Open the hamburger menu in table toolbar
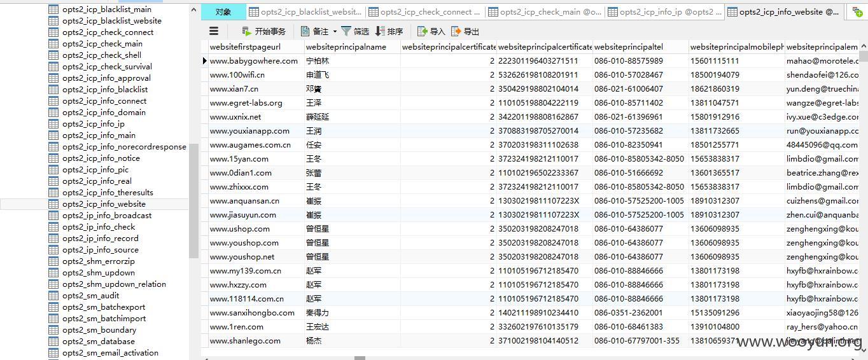The image size is (868, 360). pos(214,31)
